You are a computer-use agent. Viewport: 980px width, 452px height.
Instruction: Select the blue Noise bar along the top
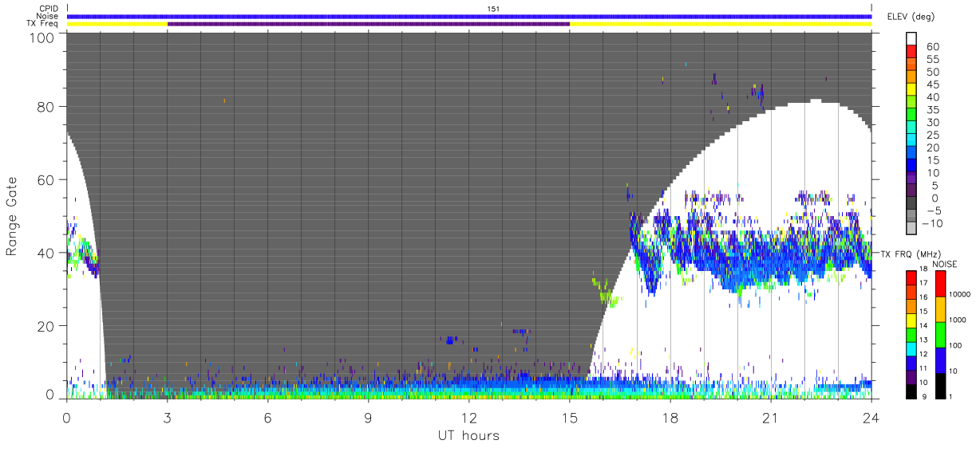coord(469,16)
